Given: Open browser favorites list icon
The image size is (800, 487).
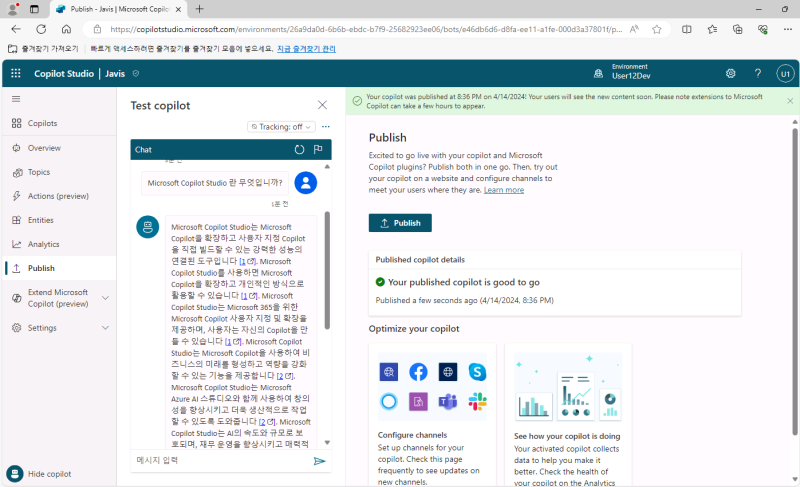Looking at the screenshot, I should (x=712, y=30).
